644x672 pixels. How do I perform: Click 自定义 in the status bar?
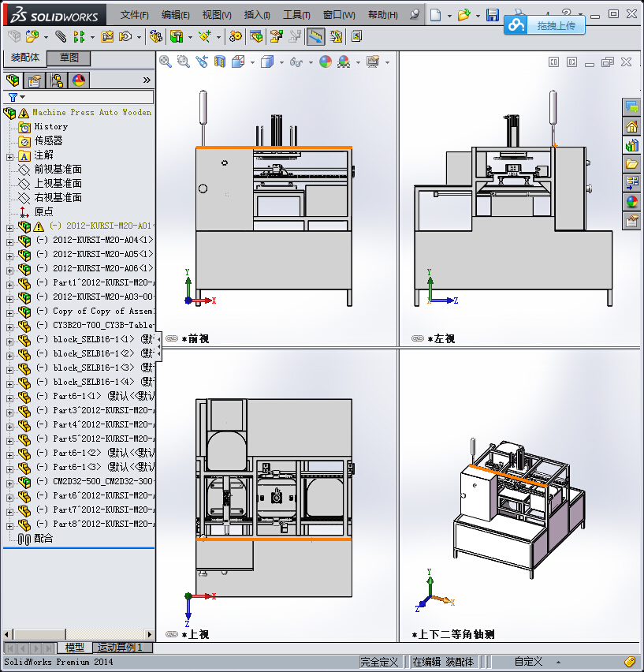528,662
